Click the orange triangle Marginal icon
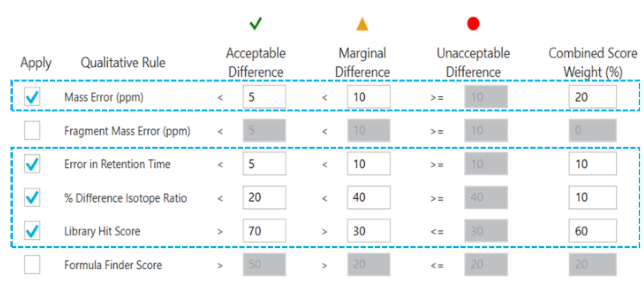This screenshot has width=644, height=286. coord(362,24)
